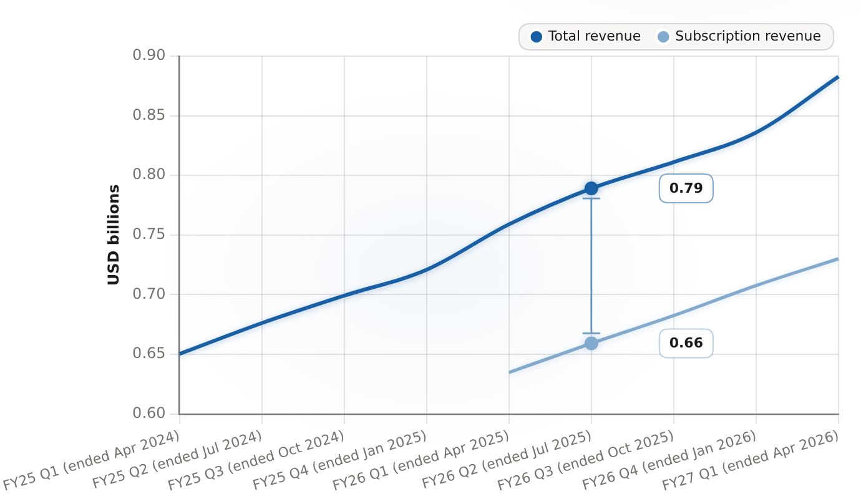Viewport: 861px width, 504px height.
Task: Click the FY25 Q2 (ended Jul 2024) axis label
Action: click(177, 460)
